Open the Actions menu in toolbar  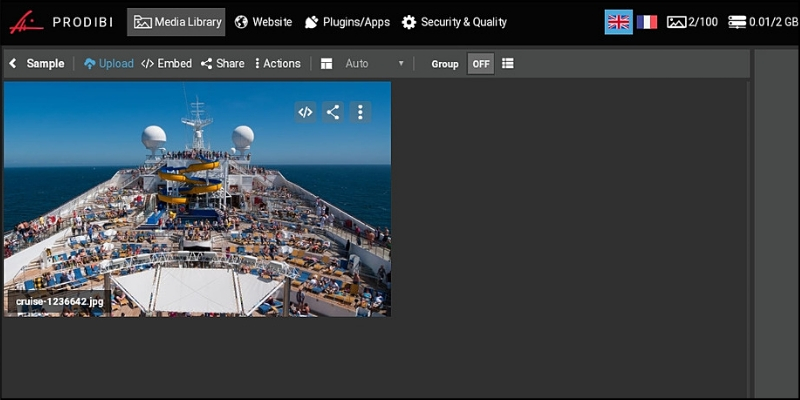pyautogui.click(x=278, y=64)
